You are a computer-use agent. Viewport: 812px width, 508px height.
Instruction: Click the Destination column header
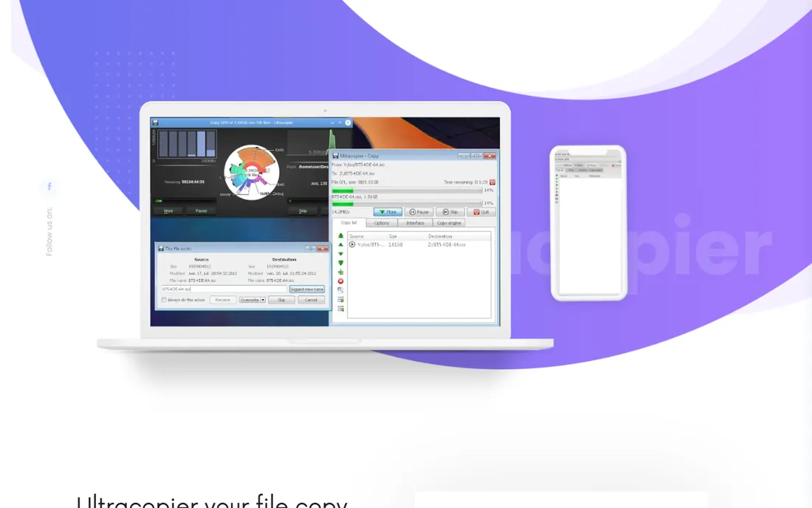click(x=458, y=236)
